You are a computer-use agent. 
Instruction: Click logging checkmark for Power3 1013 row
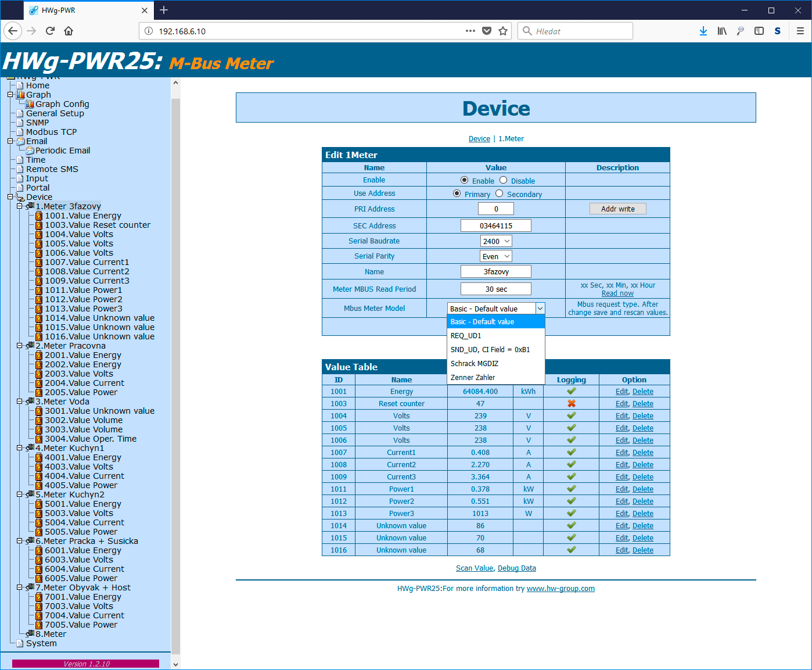[572, 513]
